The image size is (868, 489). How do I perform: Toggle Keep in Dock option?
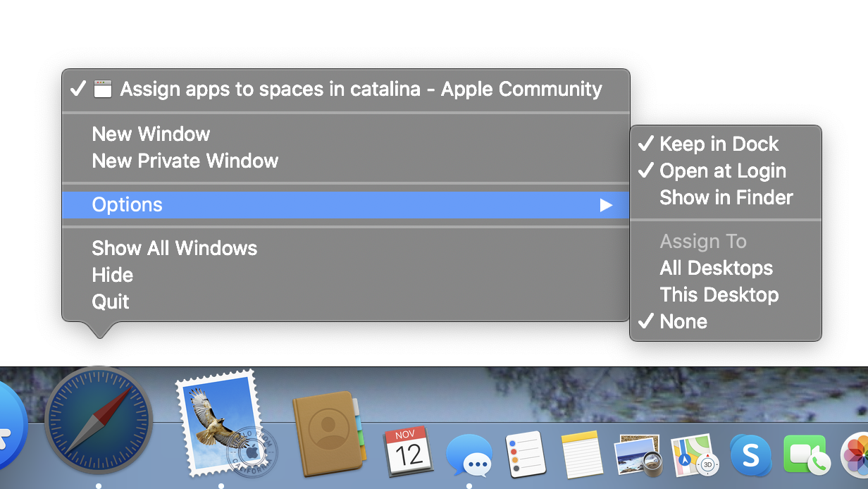726,144
